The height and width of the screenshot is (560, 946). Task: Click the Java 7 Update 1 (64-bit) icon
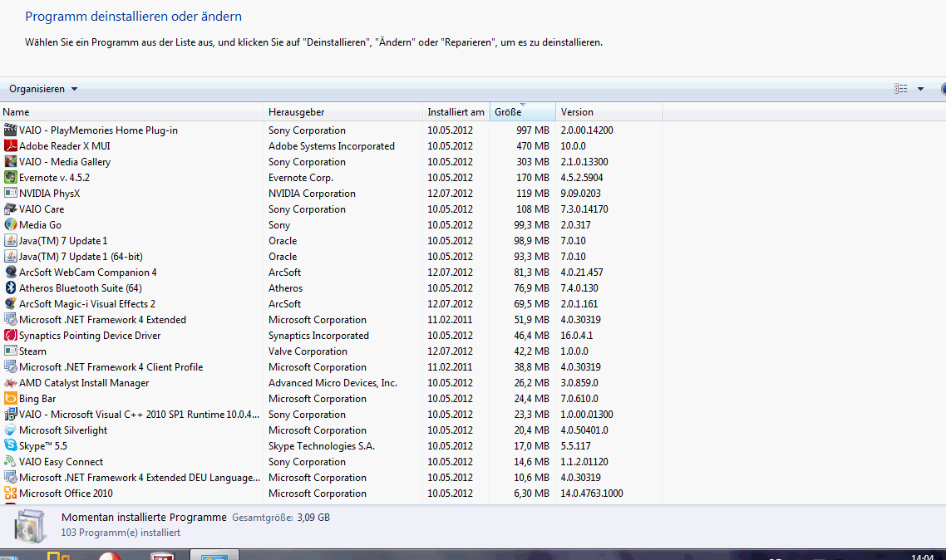pos(10,256)
